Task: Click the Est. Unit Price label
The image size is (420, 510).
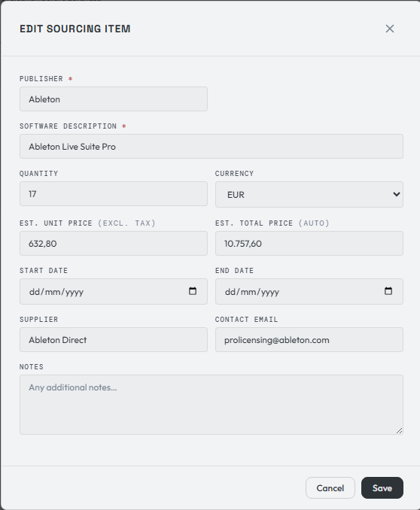Action: click(87, 223)
